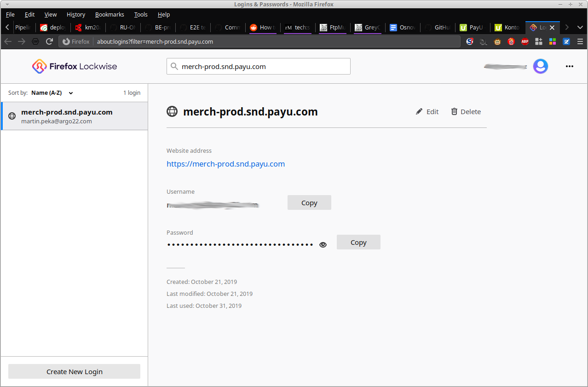Viewport: 588px width, 387px height.
Task: Open the History menu
Action: click(75, 15)
